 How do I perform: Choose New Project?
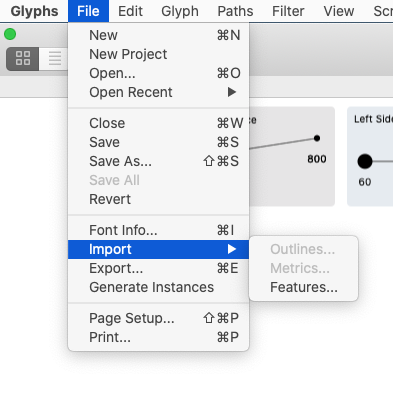click(x=158, y=54)
